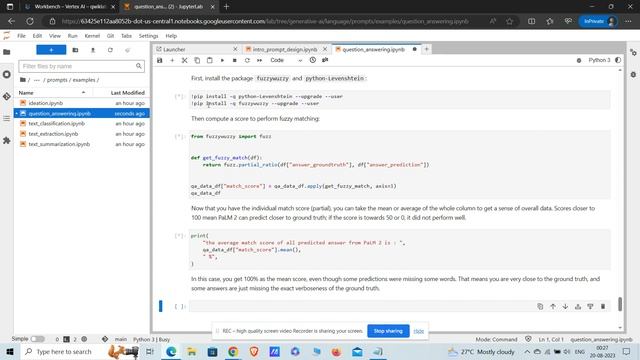Run the selected cell with the play icon
This screenshot has width=640, height=360.
222,60
